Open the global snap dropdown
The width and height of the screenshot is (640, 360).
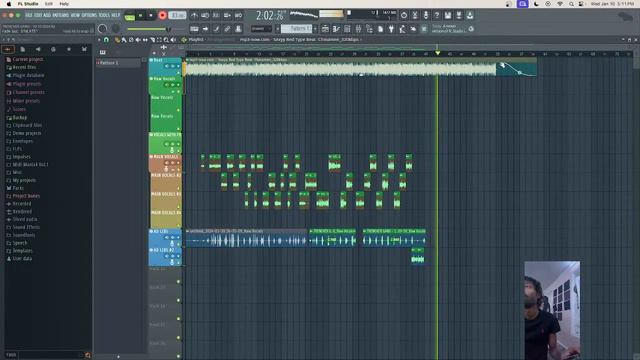(x=261, y=29)
